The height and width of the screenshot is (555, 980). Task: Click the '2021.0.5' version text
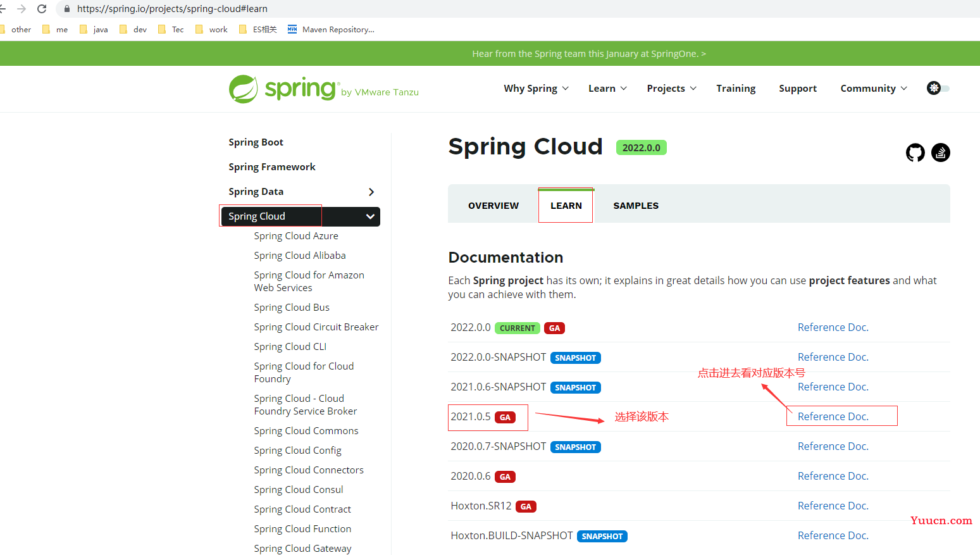471,417
